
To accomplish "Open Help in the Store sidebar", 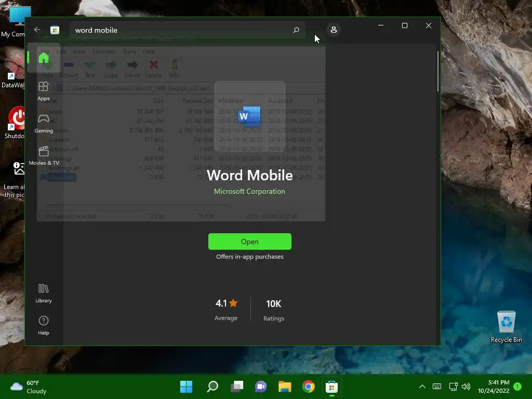I will click(x=44, y=325).
